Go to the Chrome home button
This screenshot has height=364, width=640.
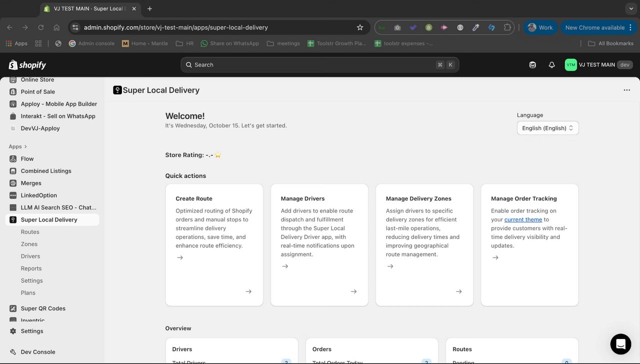56,27
